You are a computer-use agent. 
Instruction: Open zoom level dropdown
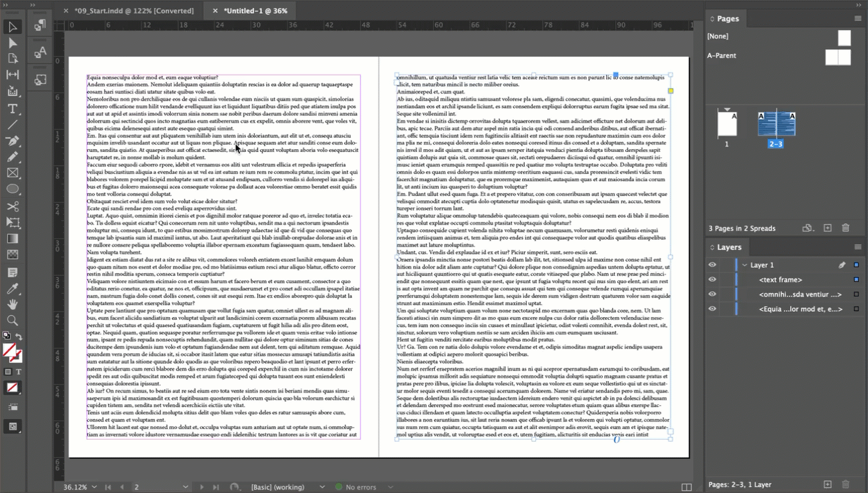[94, 487]
